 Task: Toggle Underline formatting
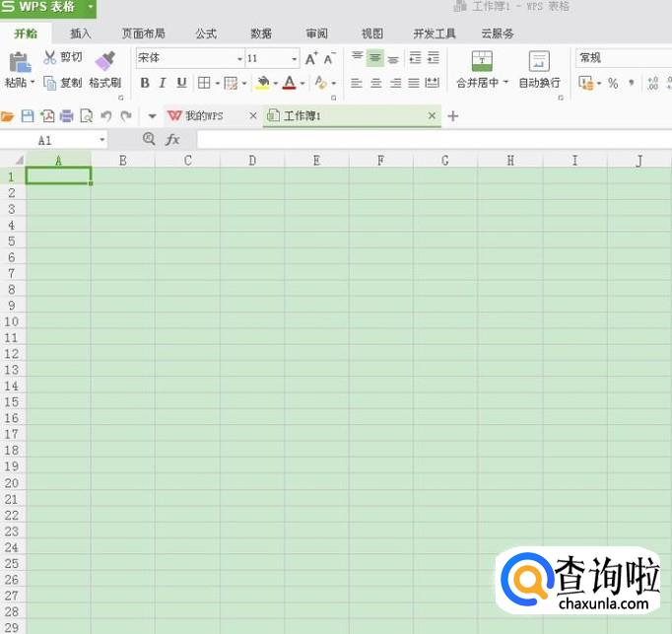point(181,83)
